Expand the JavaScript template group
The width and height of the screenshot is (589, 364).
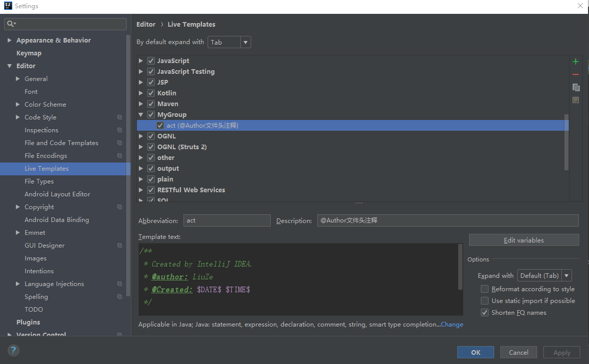[x=140, y=60]
